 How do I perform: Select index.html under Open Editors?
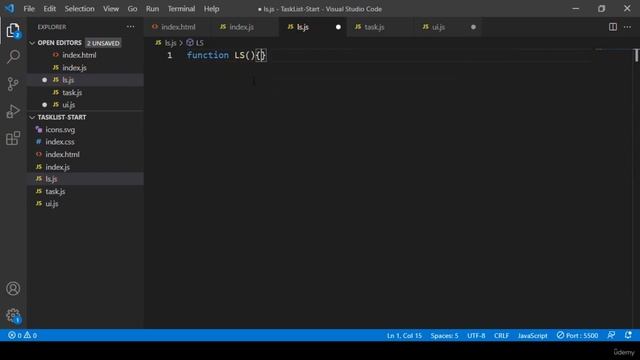[85, 55]
